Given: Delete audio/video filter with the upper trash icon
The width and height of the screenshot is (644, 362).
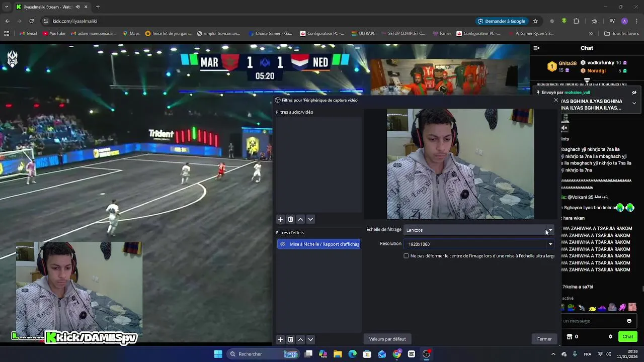Looking at the screenshot, I should point(290,219).
